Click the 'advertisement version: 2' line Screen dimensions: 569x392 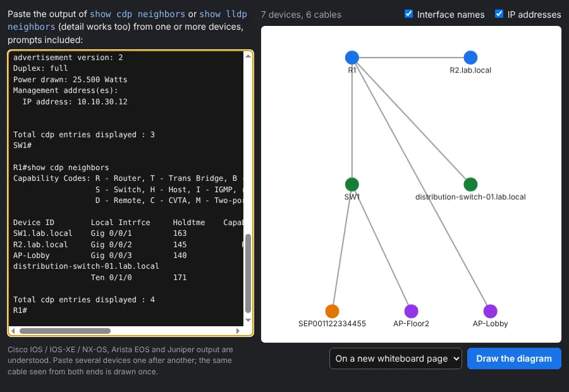[68, 58]
